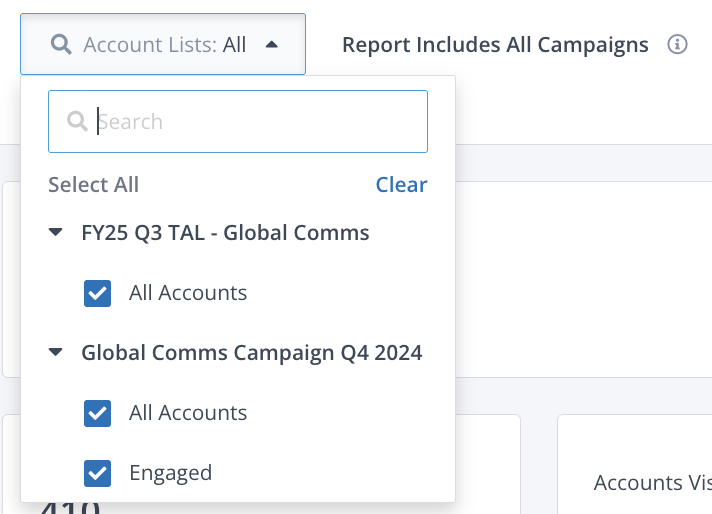Click the Clear link
This screenshot has height=514, width=712.
401,185
